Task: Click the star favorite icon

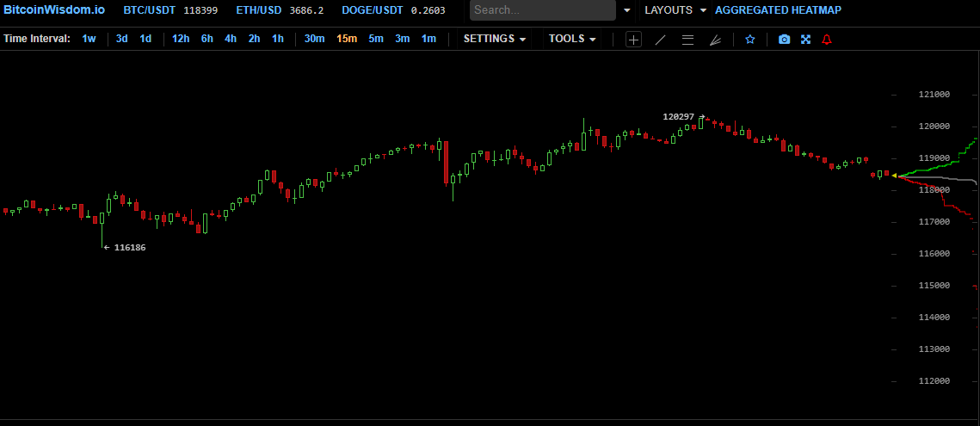Action: (750, 40)
